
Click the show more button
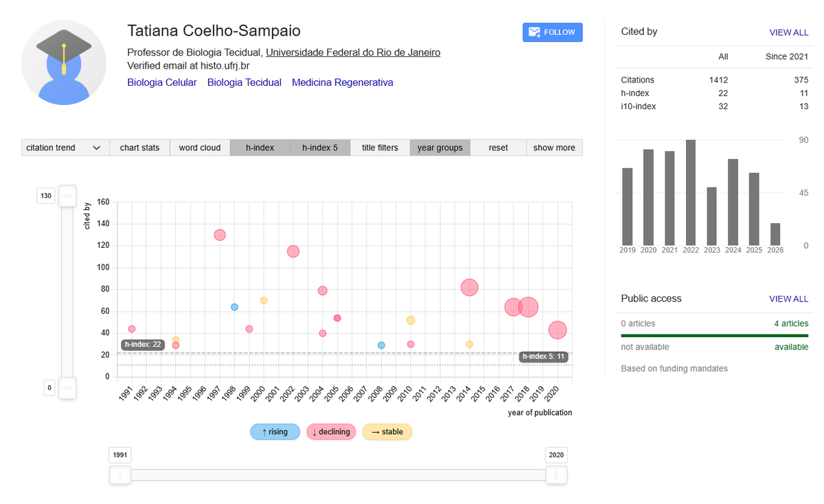[x=554, y=148]
